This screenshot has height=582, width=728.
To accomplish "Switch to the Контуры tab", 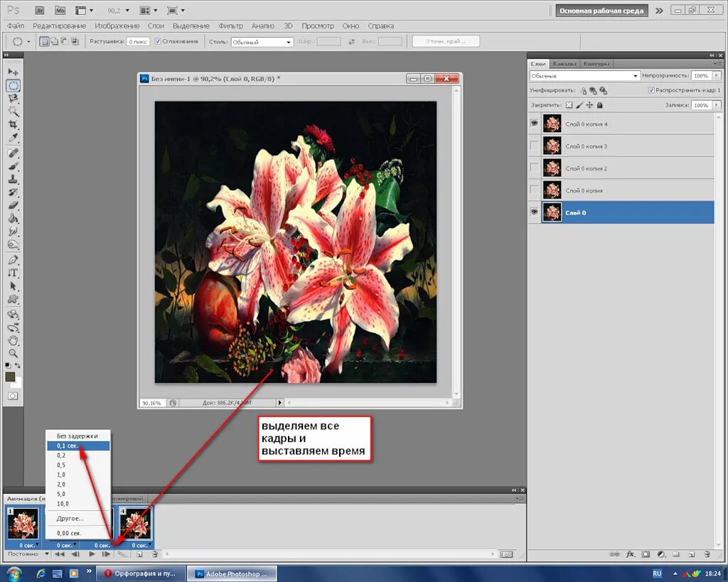I will 596,63.
